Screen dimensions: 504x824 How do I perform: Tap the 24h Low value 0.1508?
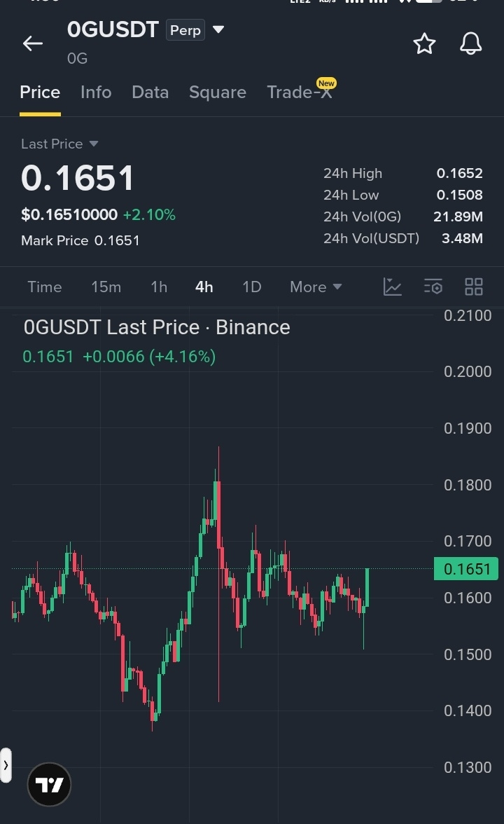[x=459, y=195]
